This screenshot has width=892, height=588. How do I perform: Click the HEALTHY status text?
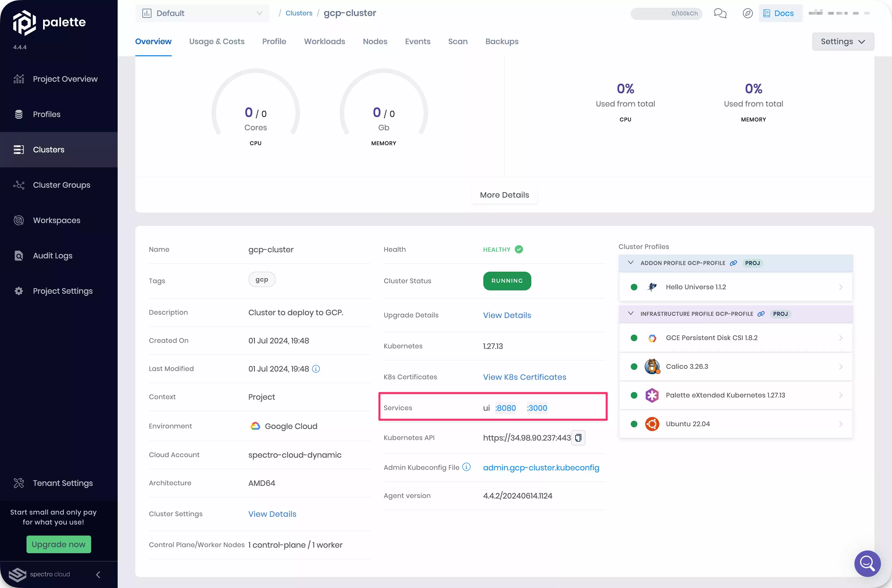pyautogui.click(x=496, y=250)
